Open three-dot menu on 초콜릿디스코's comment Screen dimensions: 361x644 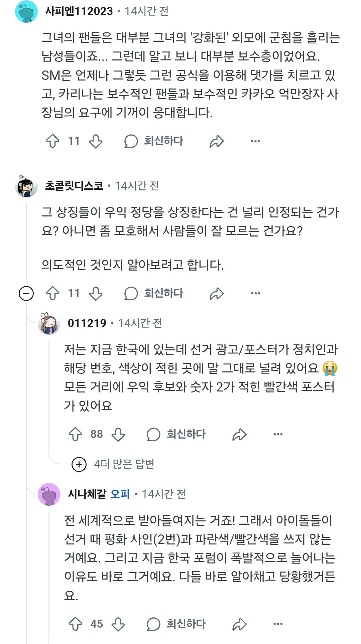pos(255,293)
